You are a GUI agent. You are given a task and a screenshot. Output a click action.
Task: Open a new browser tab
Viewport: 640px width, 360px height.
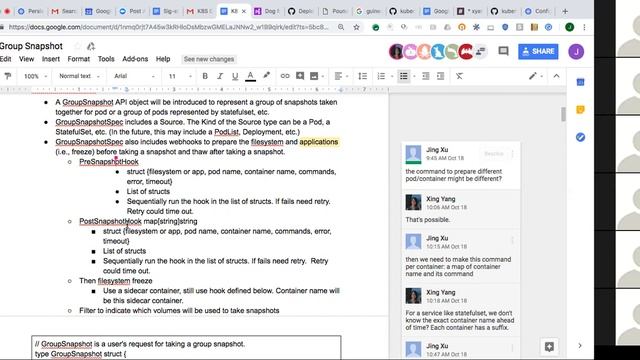click(565, 11)
